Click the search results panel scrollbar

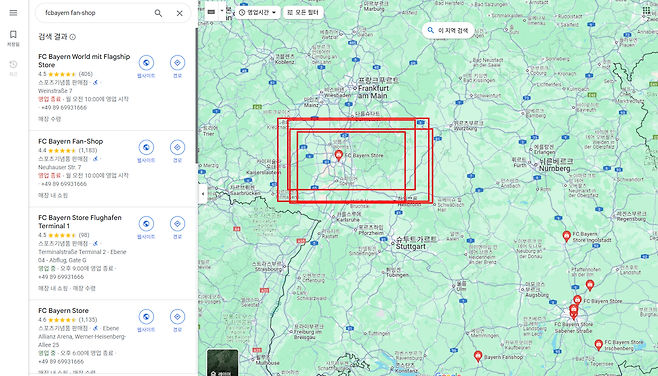point(196,97)
